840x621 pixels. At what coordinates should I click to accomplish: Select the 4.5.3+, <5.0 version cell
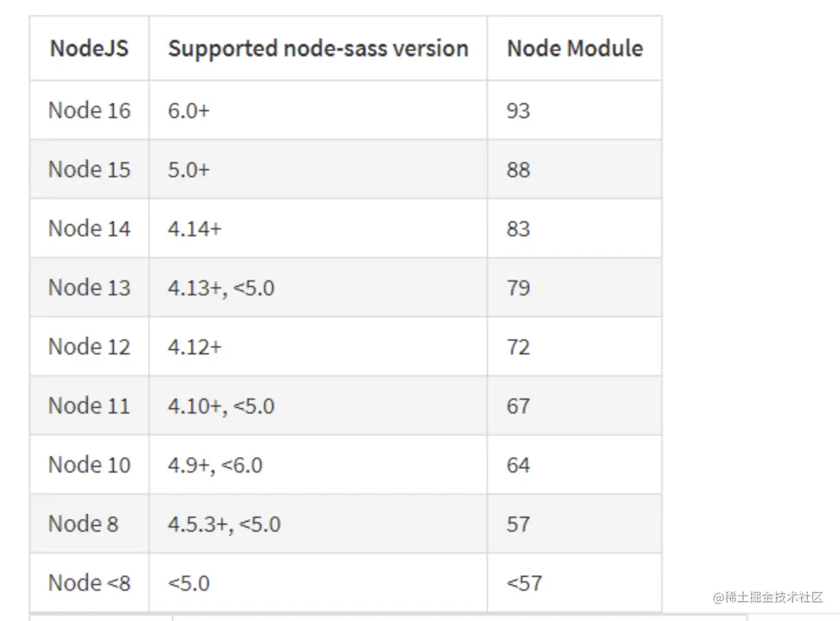pyautogui.click(x=224, y=524)
